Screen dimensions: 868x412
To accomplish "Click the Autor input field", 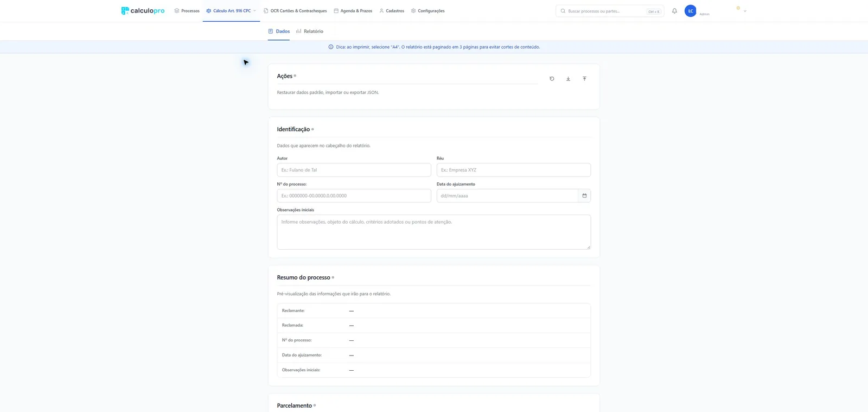I will click(x=354, y=170).
